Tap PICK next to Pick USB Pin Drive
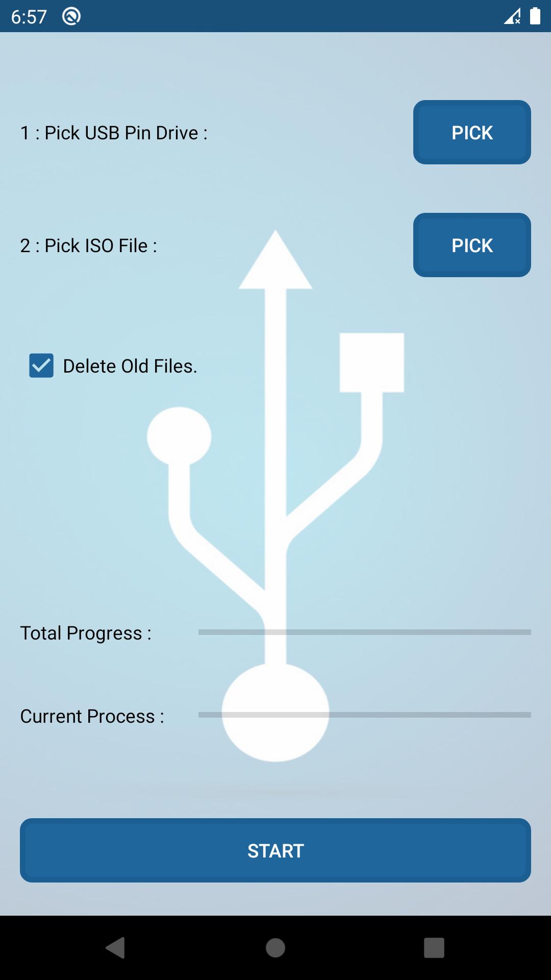551x980 pixels. pos(471,132)
